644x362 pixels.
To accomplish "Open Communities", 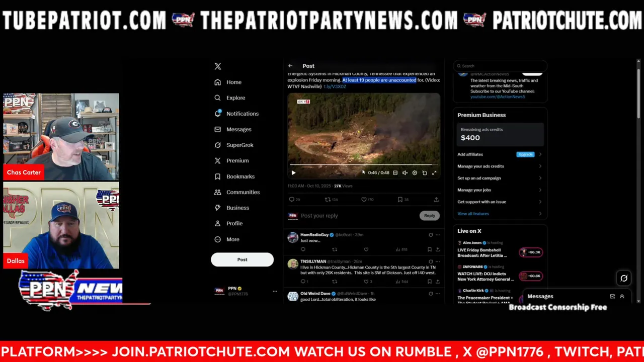I will click(x=237, y=192).
